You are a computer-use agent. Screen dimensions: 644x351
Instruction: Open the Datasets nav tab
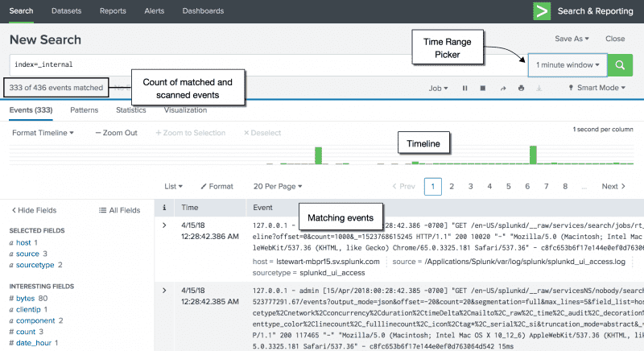[67, 11]
